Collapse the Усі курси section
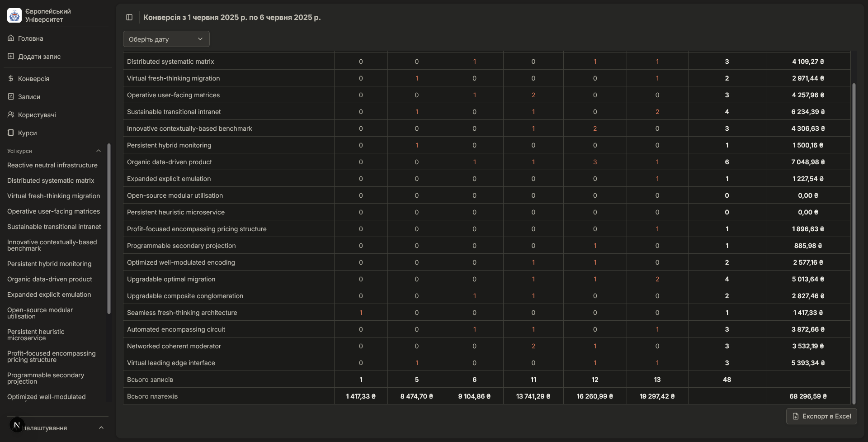868x442 pixels. click(x=98, y=151)
